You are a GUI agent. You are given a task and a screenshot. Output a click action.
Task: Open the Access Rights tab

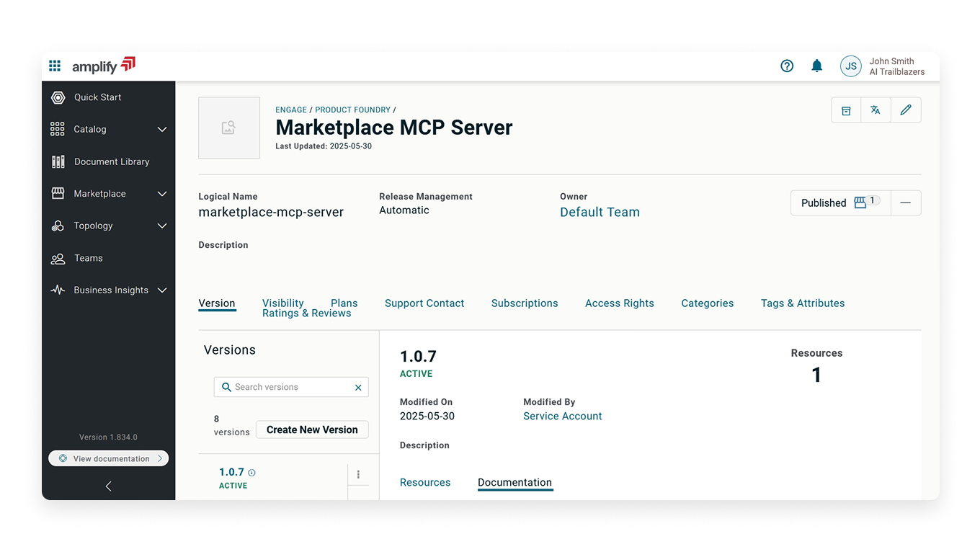[x=619, y=303]
